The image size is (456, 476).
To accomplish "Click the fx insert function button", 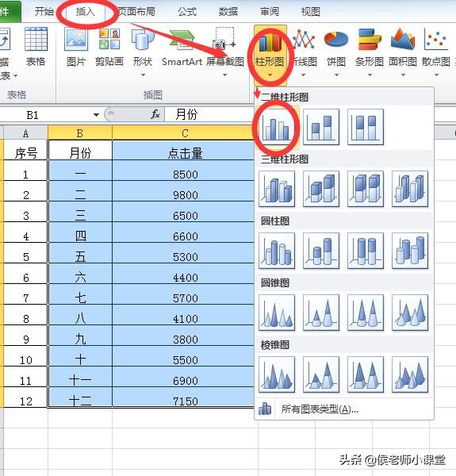I will 155,114.
